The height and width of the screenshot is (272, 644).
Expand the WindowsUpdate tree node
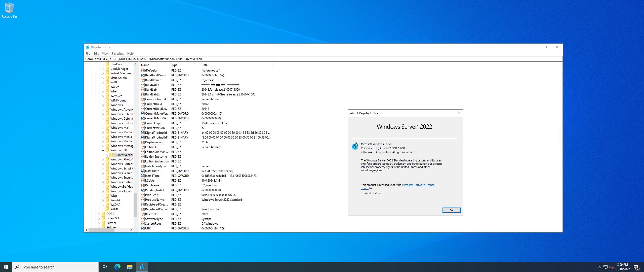tap(103, 191)
